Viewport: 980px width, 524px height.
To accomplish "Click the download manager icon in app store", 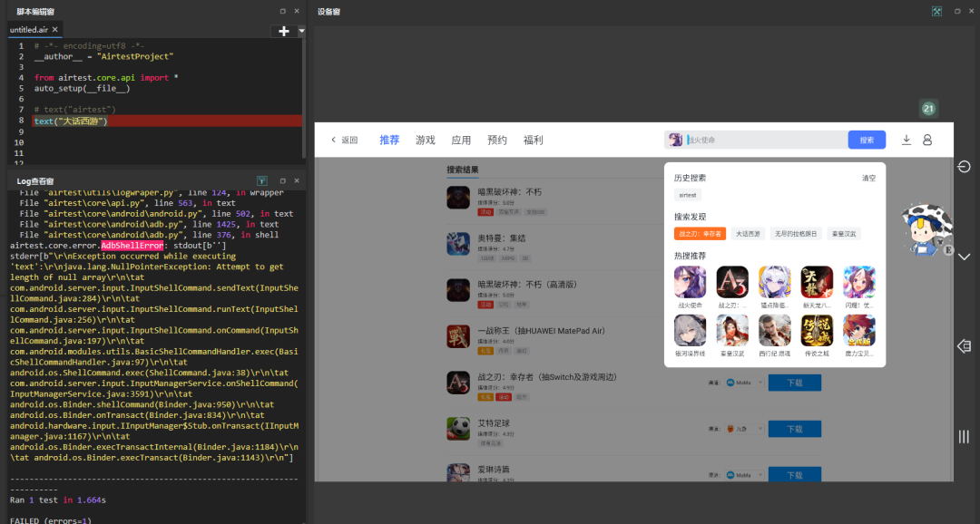I will [906, 140].
